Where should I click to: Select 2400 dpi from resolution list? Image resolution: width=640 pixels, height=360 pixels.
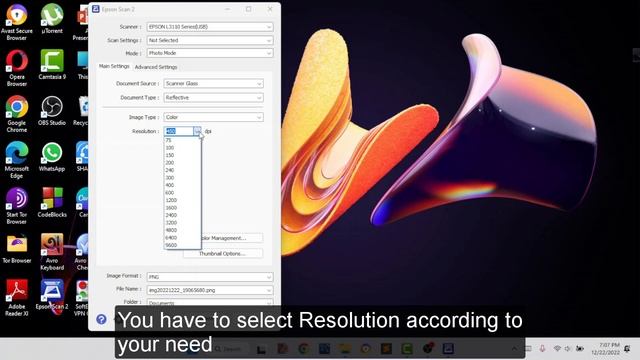[x=182, y=215]
